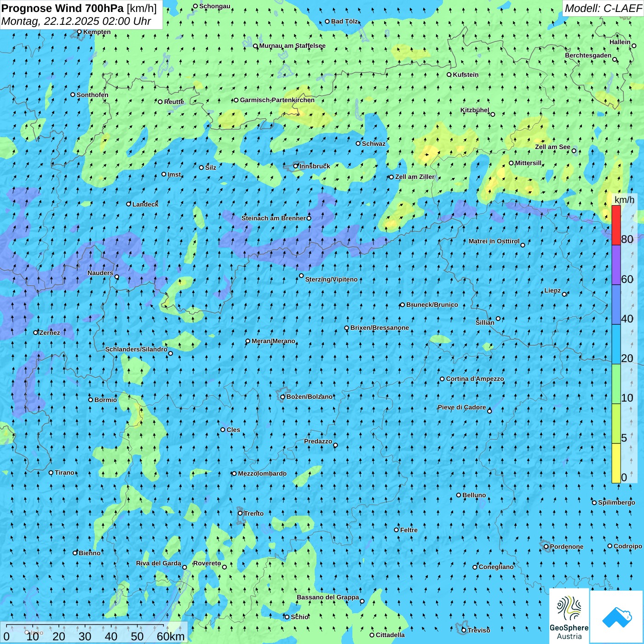
Task: Click the Garmisch-Partenkirchen label
Action: pyautogui.click(x=277, y=100)
